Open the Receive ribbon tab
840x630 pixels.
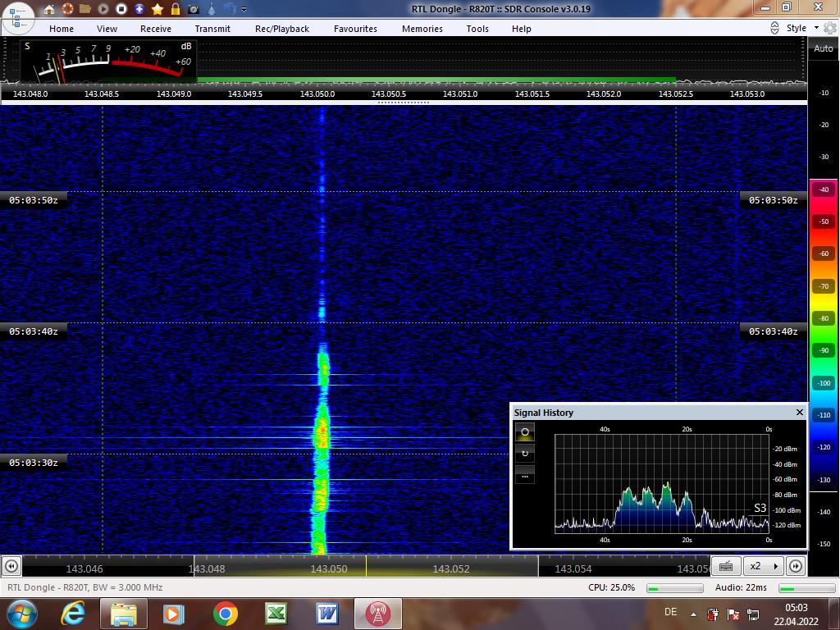156,29
